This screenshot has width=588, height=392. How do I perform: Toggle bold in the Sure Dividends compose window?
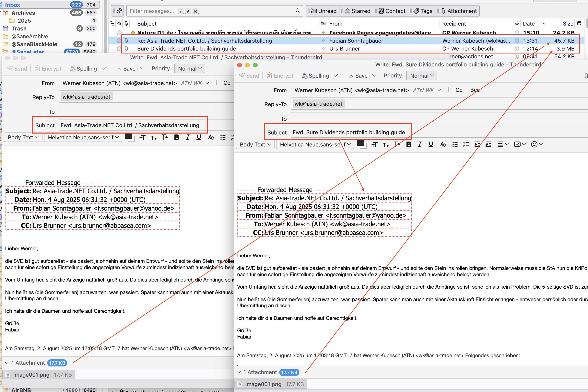coord(408,144)
